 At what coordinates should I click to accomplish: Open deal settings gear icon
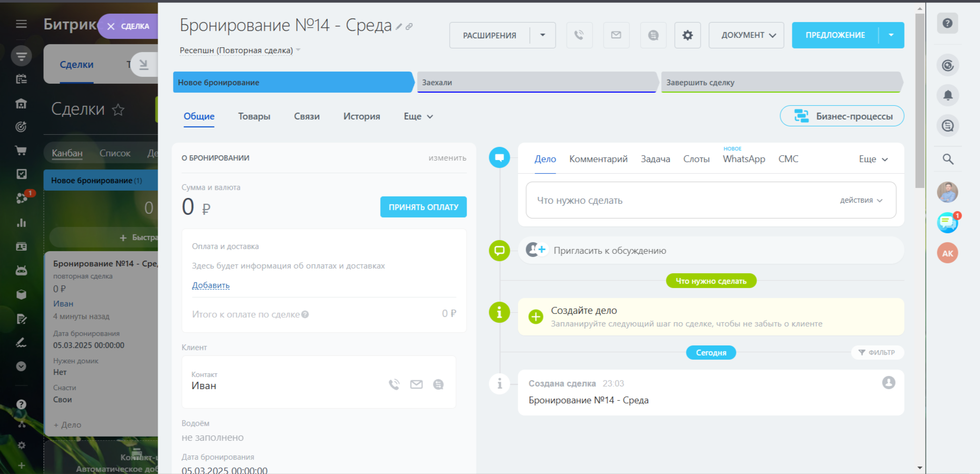pyautogui.click(x=687, y=35)
